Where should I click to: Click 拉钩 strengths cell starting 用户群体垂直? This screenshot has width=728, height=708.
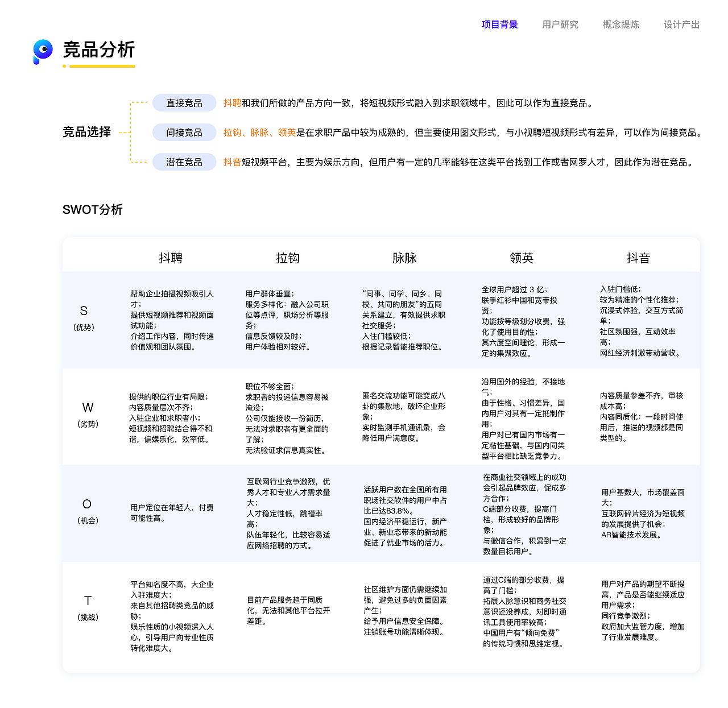pyautogui.click(x=287, y=320)
